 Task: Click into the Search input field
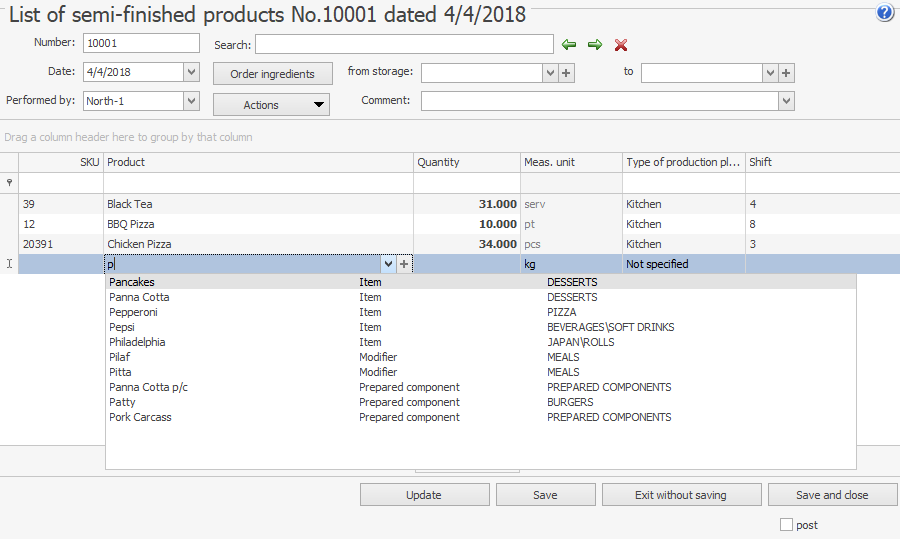coord(404,44)
